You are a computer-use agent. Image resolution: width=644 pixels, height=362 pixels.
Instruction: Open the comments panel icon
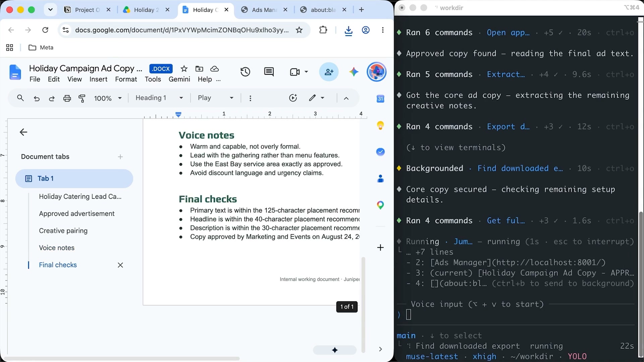coord(269,72)
